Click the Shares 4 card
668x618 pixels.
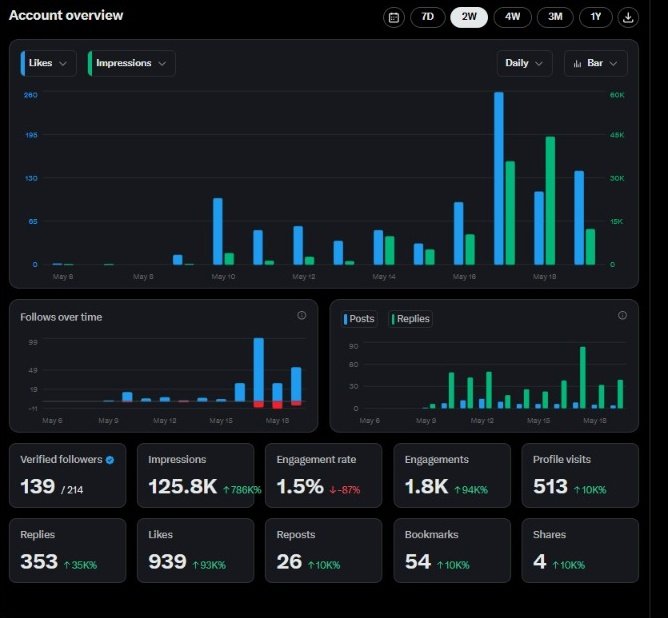[x=580, y=550]
